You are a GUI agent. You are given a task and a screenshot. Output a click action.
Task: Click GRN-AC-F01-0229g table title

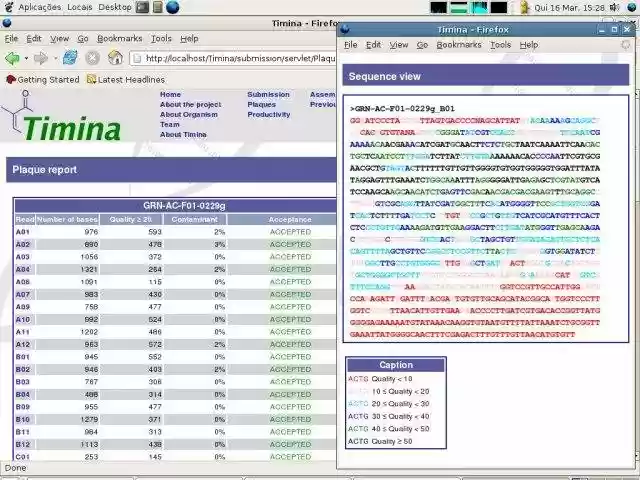point(184,206)
